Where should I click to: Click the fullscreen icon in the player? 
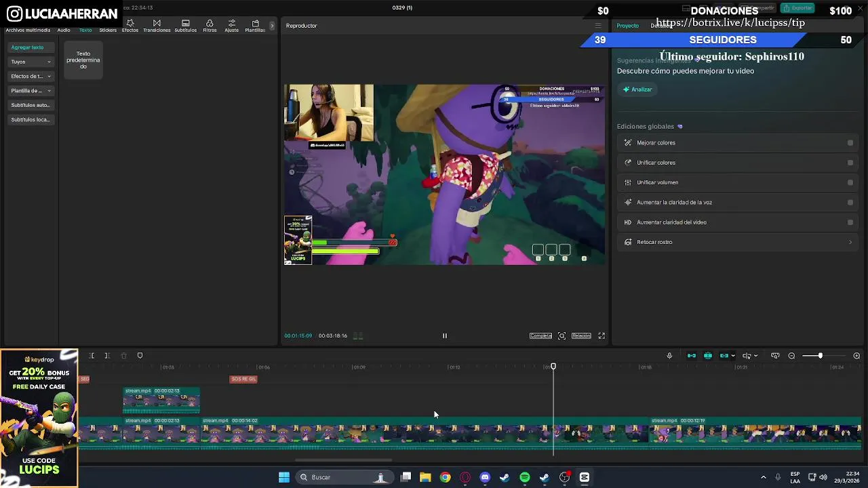coord(601,335)
